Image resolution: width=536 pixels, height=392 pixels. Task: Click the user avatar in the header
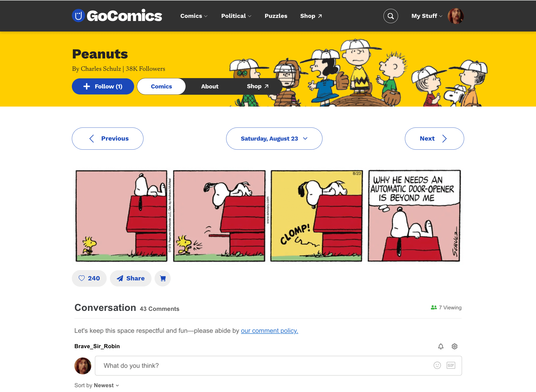(x=456, y=16)
